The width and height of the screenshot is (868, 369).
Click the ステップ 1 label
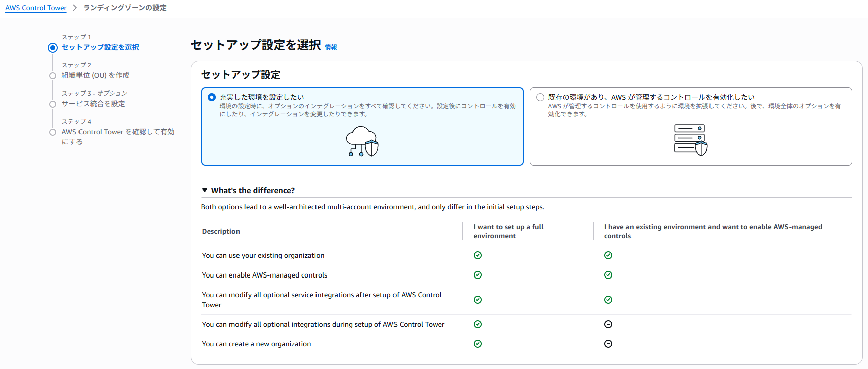[x=76, y=37]
